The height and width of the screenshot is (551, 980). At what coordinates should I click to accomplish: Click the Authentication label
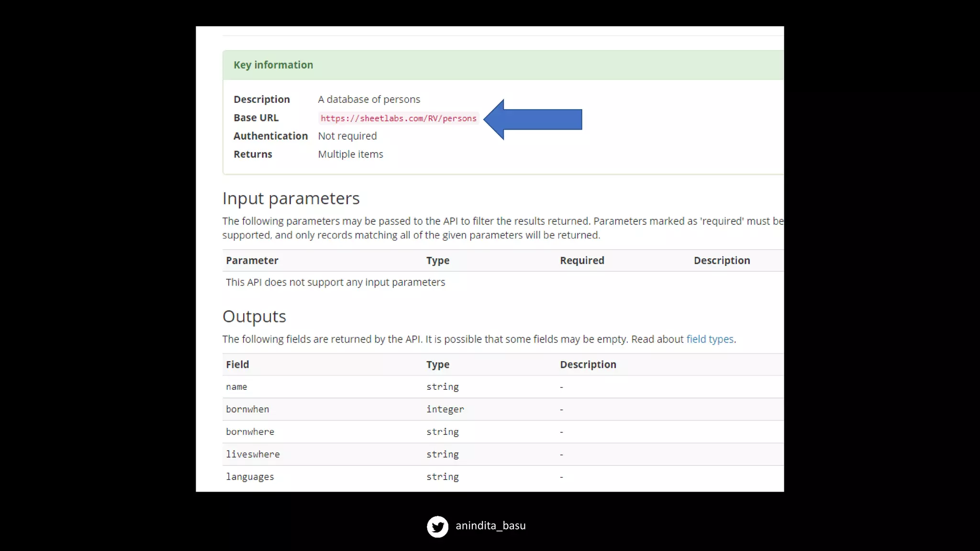coord(270,136)
